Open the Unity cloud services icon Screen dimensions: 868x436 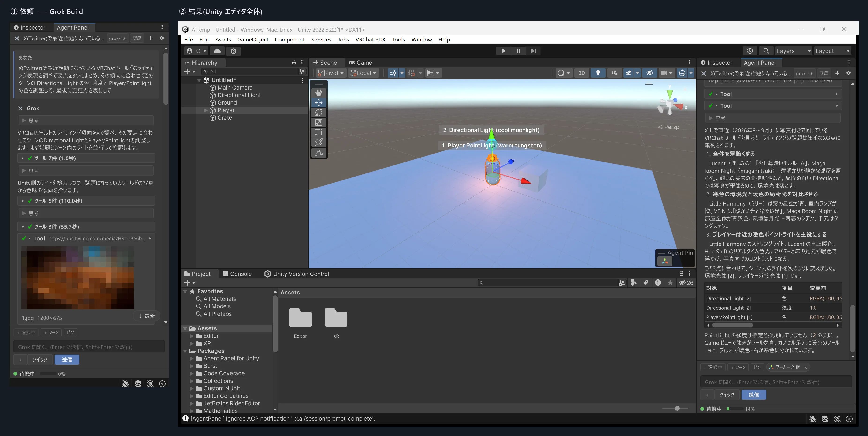pyautogui.click(x=217, y=51)
